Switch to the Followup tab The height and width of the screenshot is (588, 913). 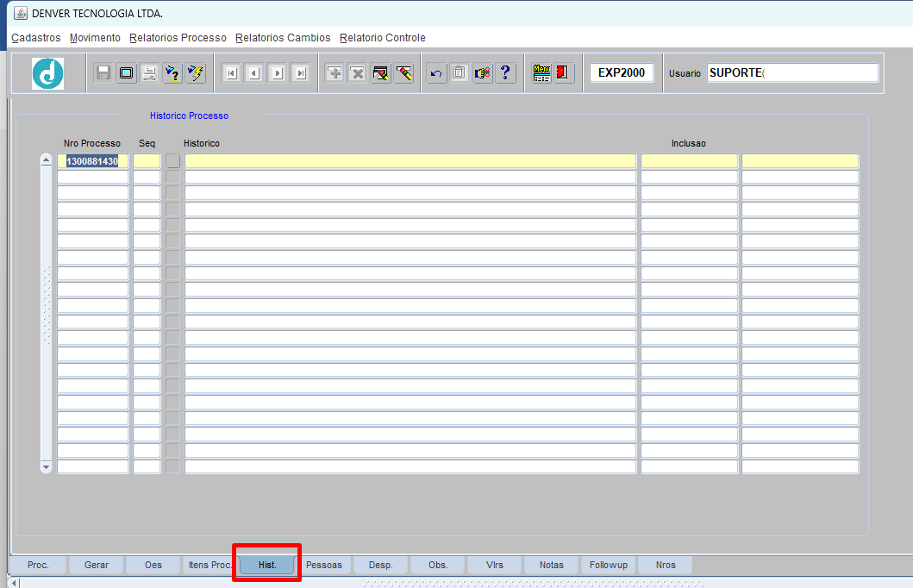(x=608, y=565)
